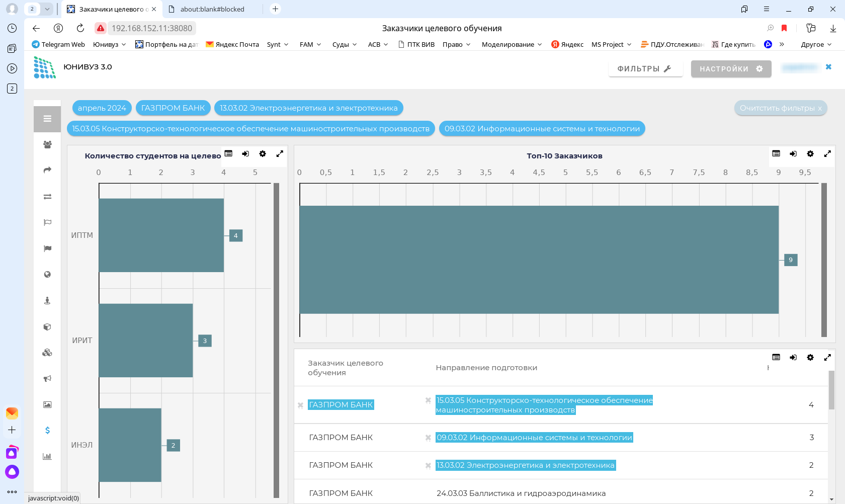
Task: Open settings gear of students count chart
Action: click(263, 154)
